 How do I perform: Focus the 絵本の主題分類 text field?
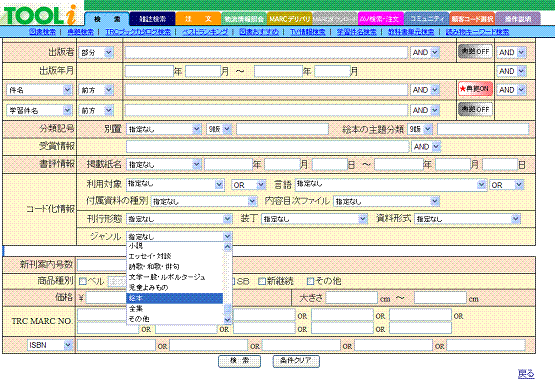tap(483, 129)
